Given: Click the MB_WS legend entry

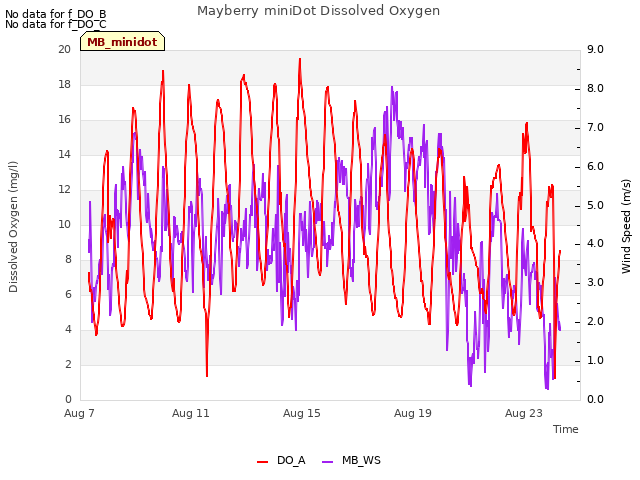Looking at the screenshot, I should (x=351, y=460).
